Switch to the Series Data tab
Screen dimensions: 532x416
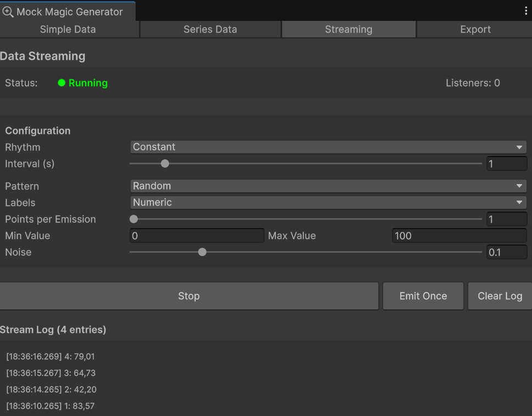[210, 30]
